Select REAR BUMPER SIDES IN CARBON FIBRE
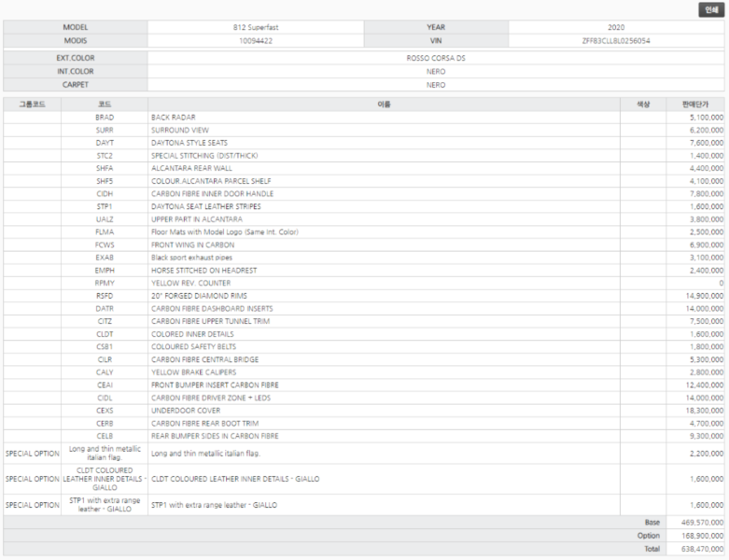This screenshot has width=729, height=560. (215, 436)
